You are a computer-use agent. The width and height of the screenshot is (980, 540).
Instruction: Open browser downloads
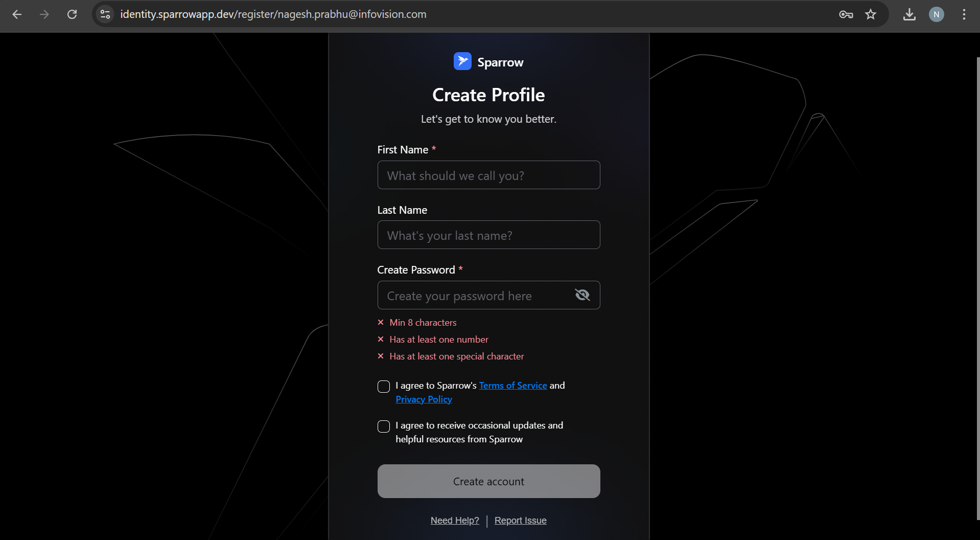(909, 14)
